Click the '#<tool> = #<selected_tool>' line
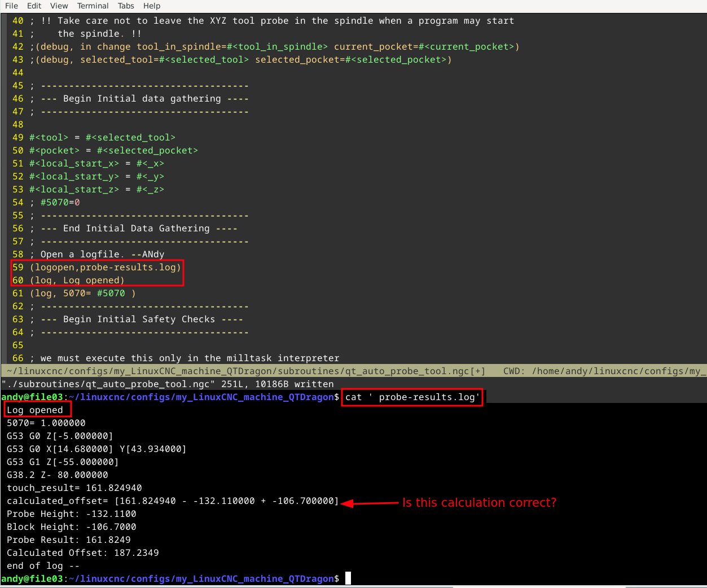Image resolution: width=707 pixels, height=588 pixels. click(x=102, y=138)
